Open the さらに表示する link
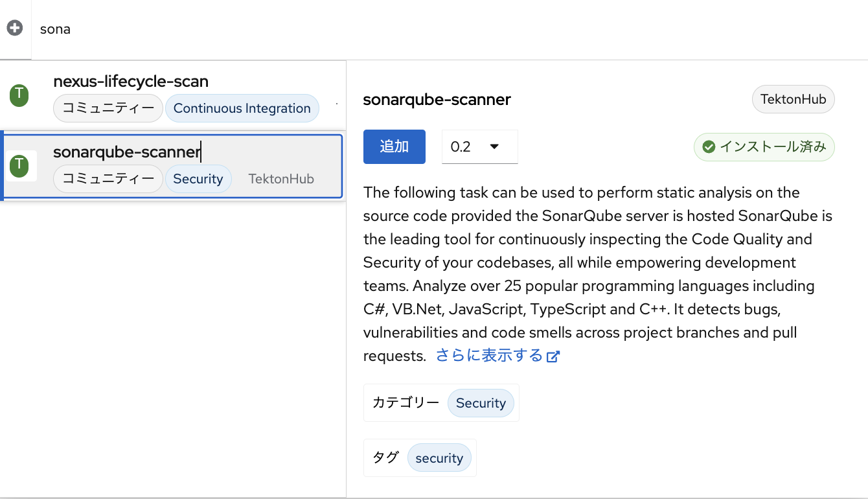Image resolution: width=868 pixels, height=499 pixels. (490, 356)
